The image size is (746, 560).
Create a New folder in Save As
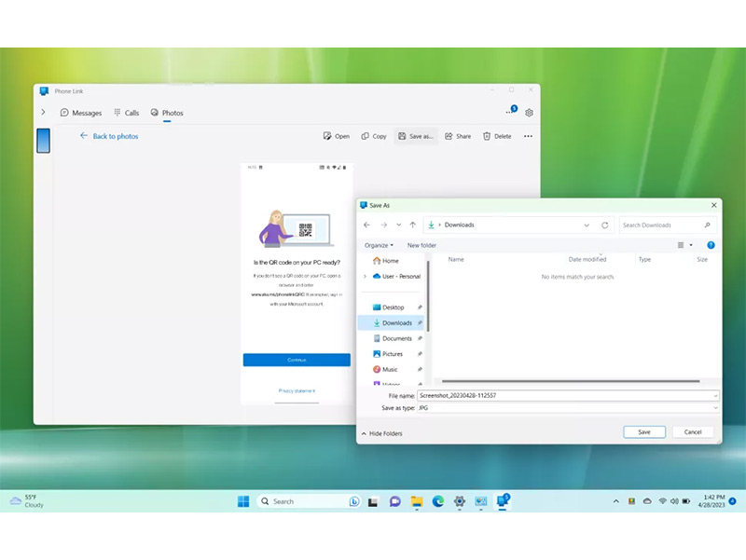(x=421, y=245)
